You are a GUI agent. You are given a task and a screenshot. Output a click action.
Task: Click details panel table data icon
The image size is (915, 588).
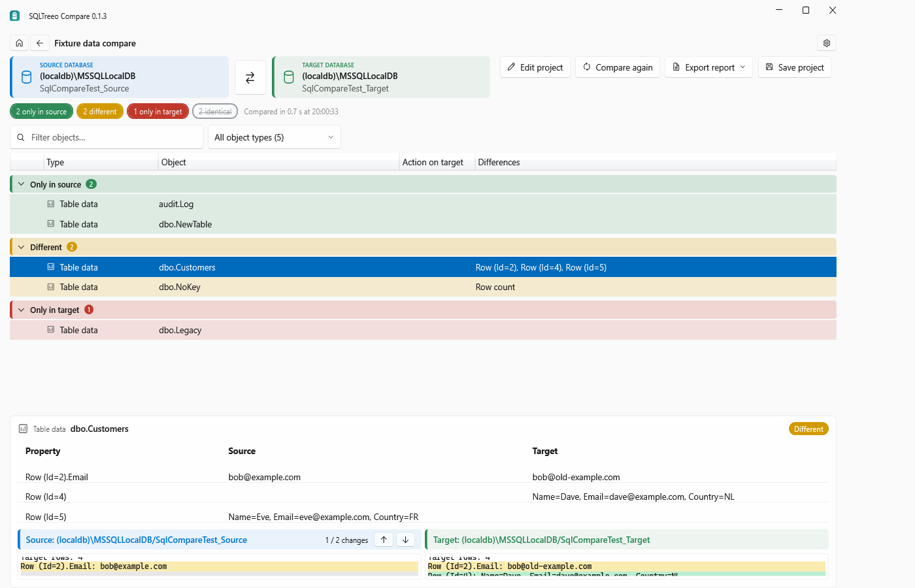pyautogui.click(x=24, y=429)
